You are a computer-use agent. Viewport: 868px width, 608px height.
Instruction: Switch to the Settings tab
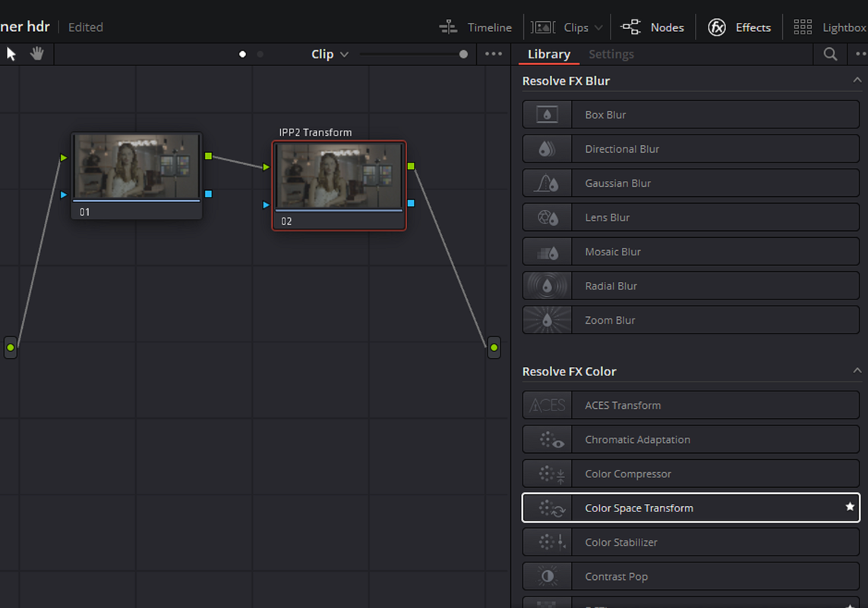(x=611, y=54)
